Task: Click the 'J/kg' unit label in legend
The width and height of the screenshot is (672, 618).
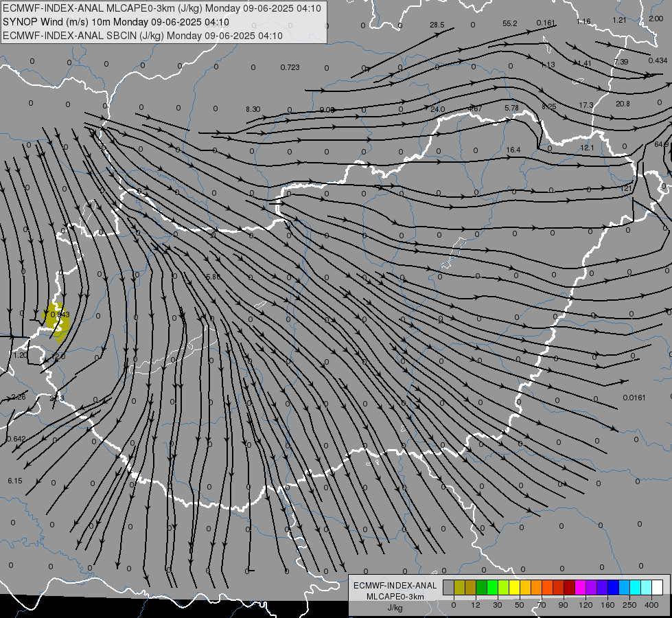Action: pyautogui.click(x=395, y=608)
